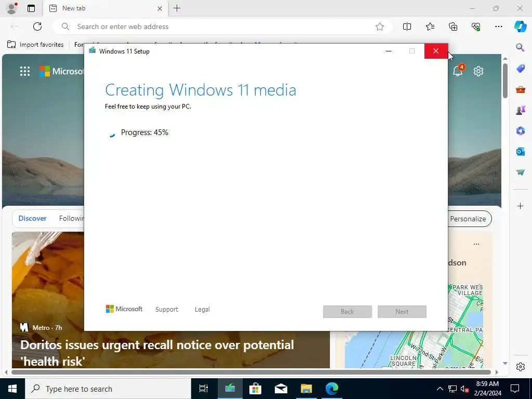
Task: Click the disabled Back button
Action: [x=348, y=312]
